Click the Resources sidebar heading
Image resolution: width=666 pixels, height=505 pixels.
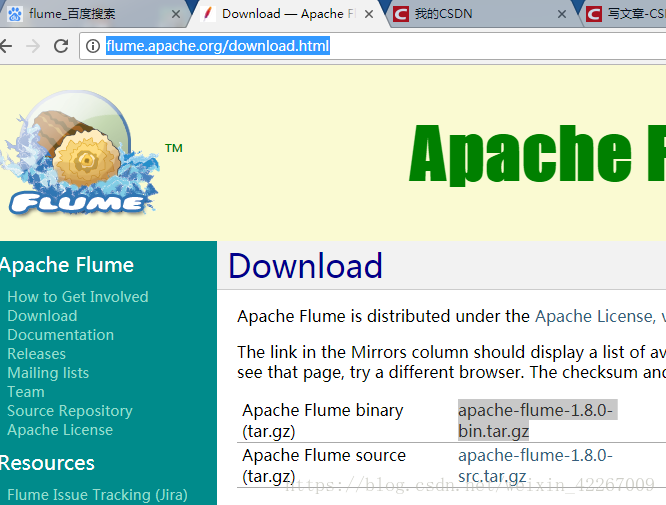coord(47,463)
